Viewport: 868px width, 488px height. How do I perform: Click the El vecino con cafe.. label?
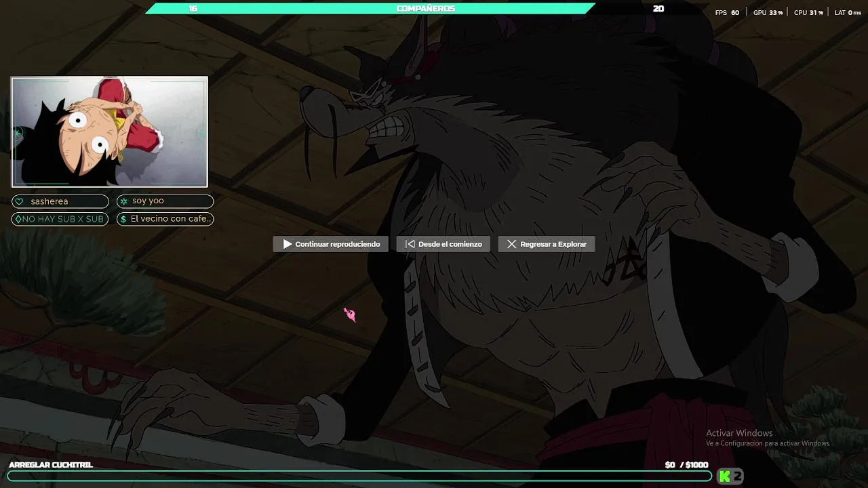[x=171, y=219]
